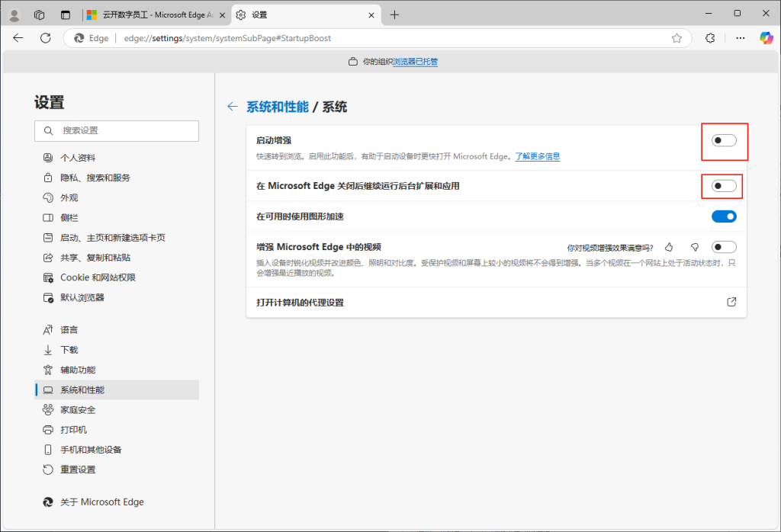
Task: Select the 设置 browser tab
Action: (306, 15)
